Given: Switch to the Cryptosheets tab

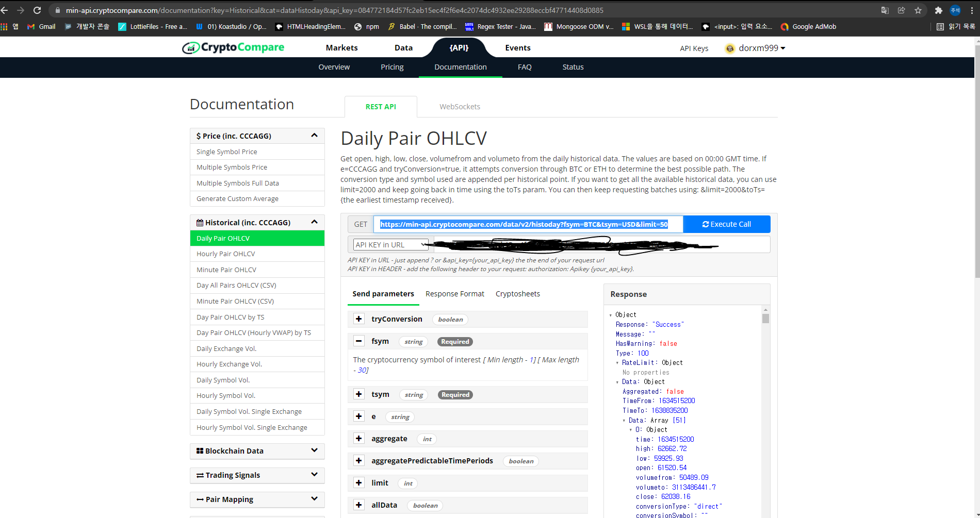Looking at the screenshot, I should 518,294.
